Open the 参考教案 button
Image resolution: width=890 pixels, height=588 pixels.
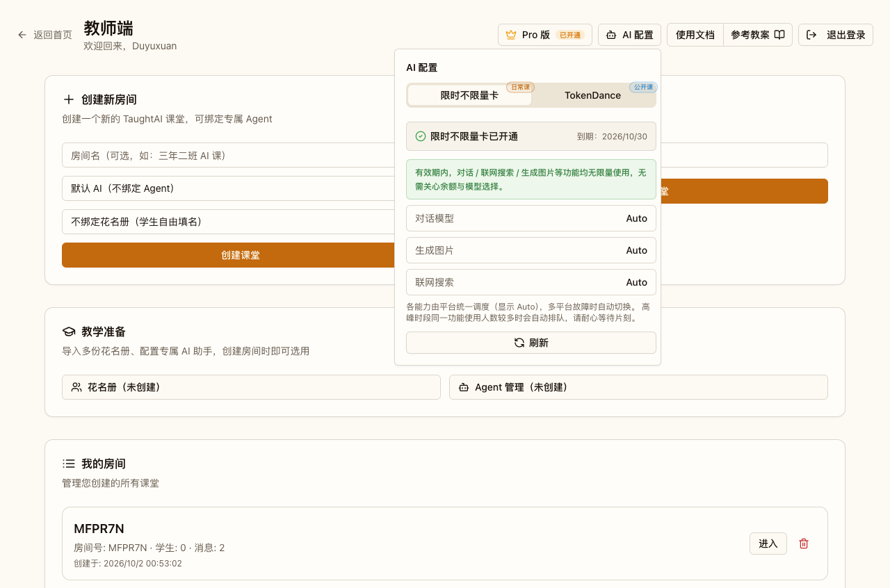coord(758,35)
